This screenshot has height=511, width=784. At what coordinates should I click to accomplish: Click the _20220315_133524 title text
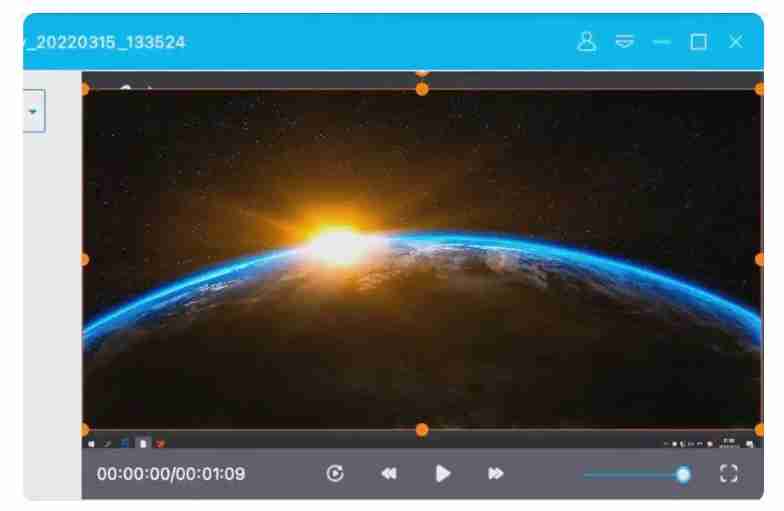click(106, 42)
